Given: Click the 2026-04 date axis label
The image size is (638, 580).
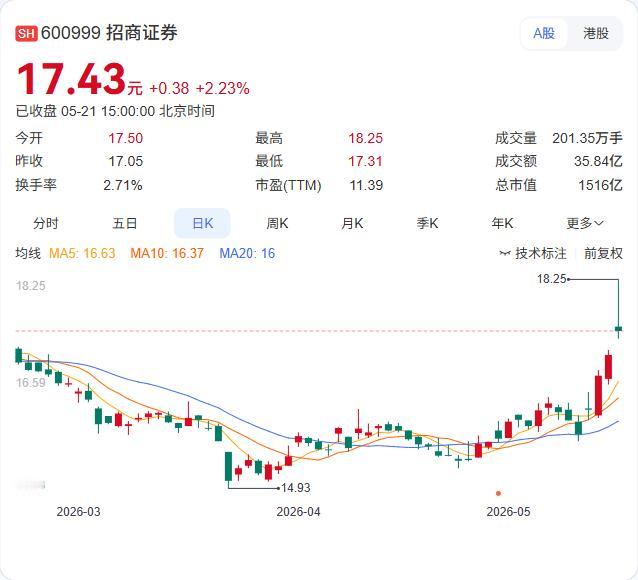Looking at the screenshot, I should point(298,512).
